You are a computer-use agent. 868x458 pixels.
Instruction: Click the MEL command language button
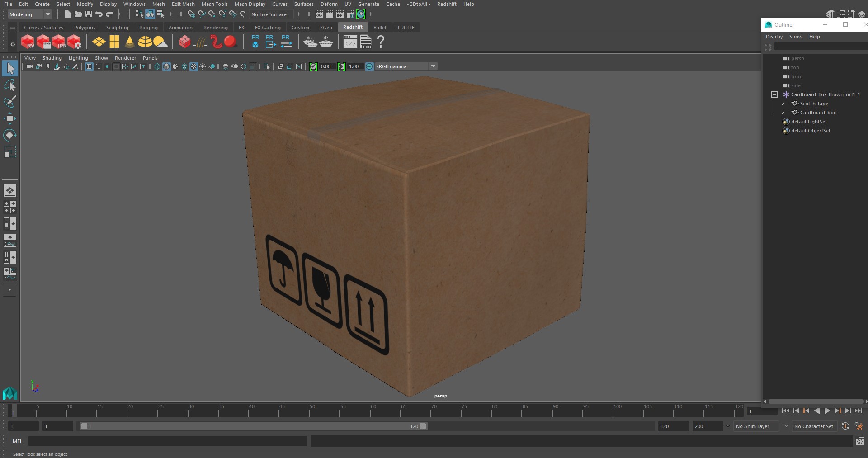(17, 441)
